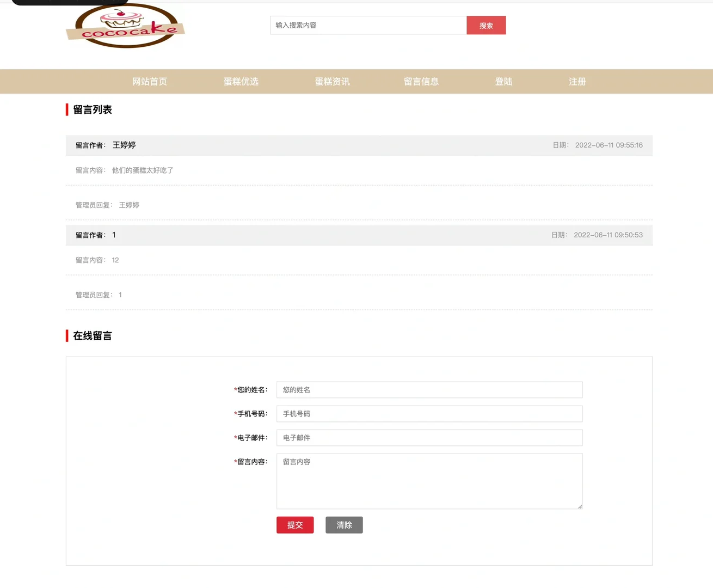Open the 蛋糕优选 cake selection page
This screenshot has height=588, width=713.
tap(241, 81)
